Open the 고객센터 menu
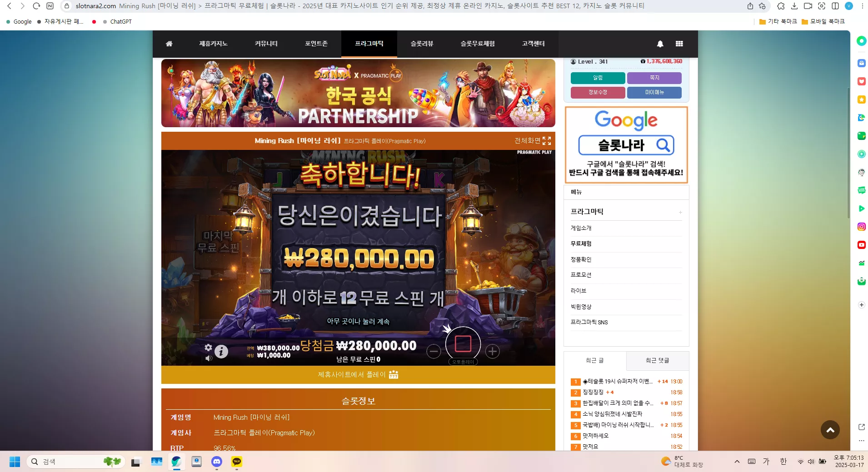868x472 pixels. coord(533,44)
